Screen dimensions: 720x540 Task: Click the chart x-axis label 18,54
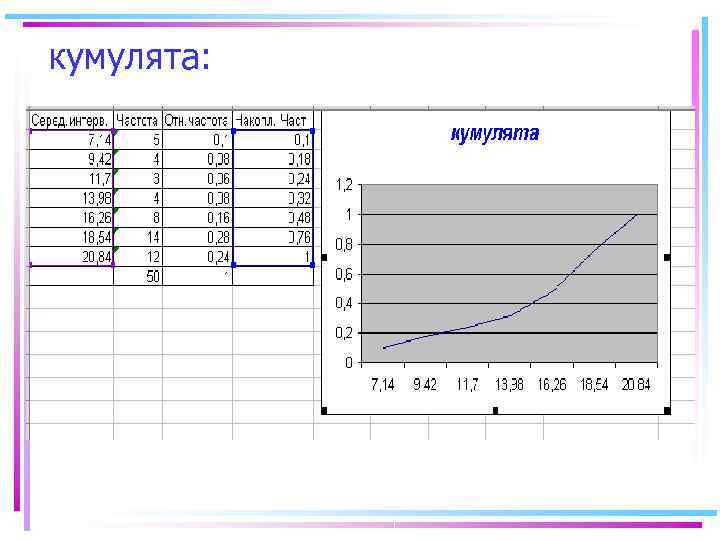pyautogui.click(x=594, y=384)
